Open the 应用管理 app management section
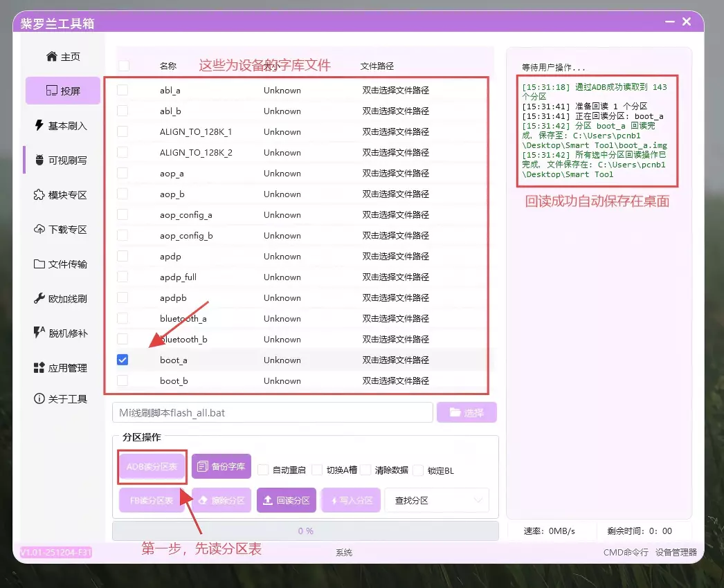The width and height of the screenshot is (724, 588). [61, 367]
